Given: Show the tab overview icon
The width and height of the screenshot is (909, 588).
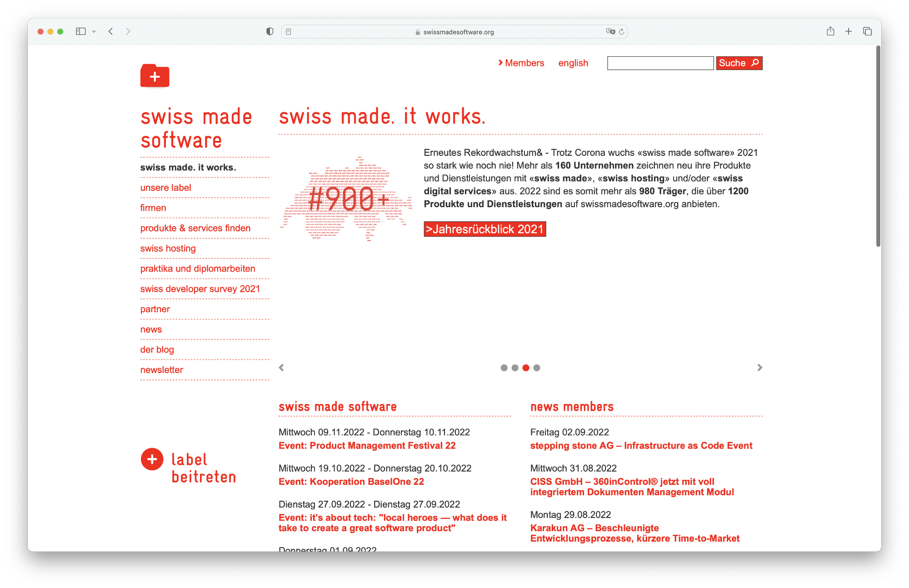Looking at the screenshot, I should click(x=867, y=31).
